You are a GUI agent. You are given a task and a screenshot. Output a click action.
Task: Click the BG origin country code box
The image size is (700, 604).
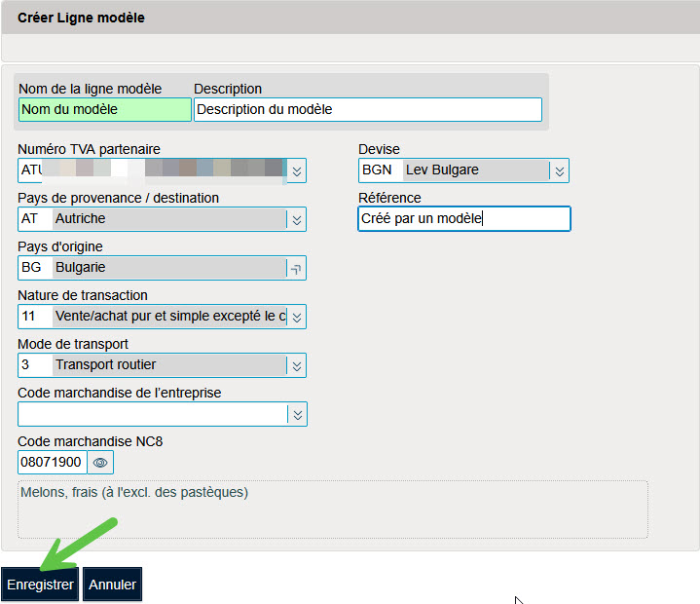coord(35,268)
